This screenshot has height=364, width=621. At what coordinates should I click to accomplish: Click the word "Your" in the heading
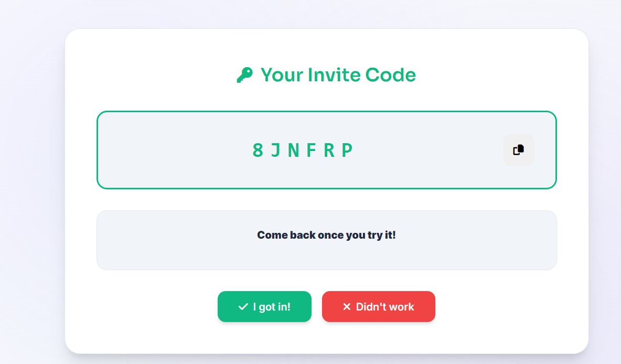click(281, 75)
